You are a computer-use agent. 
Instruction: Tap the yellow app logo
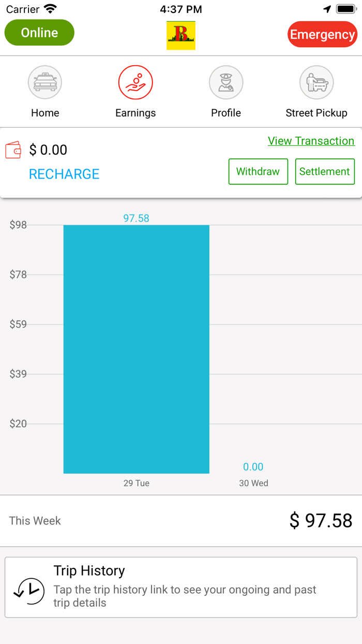(181, 35)
